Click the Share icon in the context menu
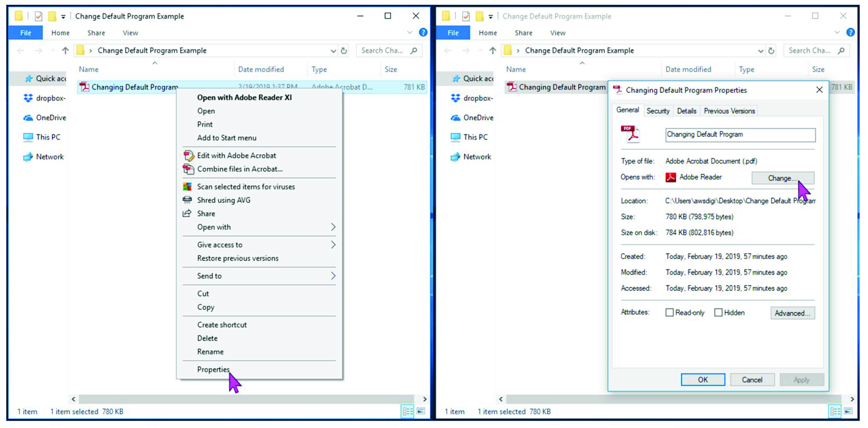The width and height of the screenshot is (868, 428). (x=187, y=213)
